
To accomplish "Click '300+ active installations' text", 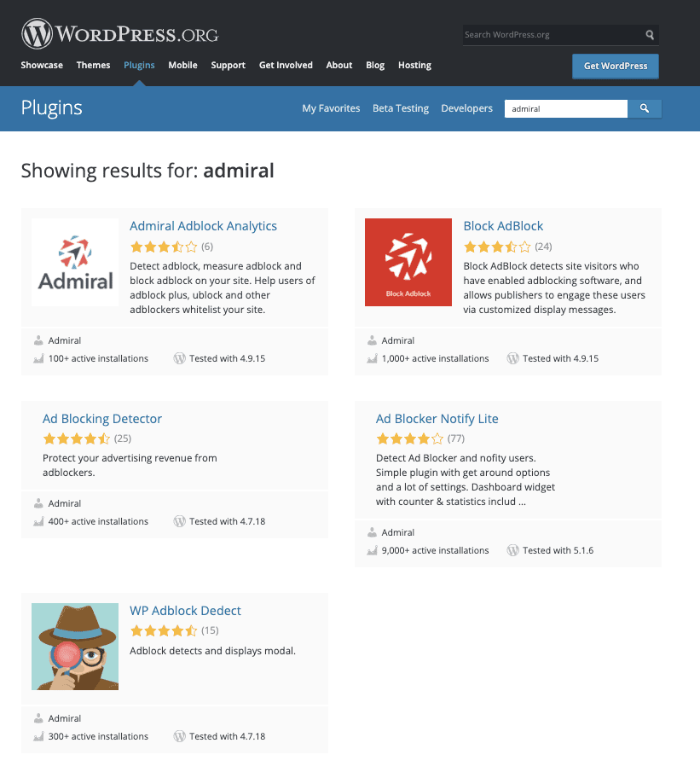I will point(98,736).
